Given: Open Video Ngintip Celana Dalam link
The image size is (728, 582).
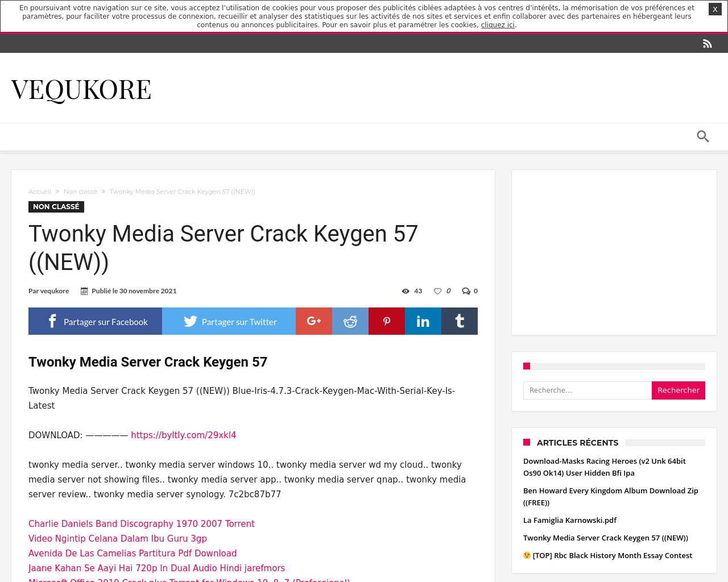Looking at the screenshot, I should 118,539.
